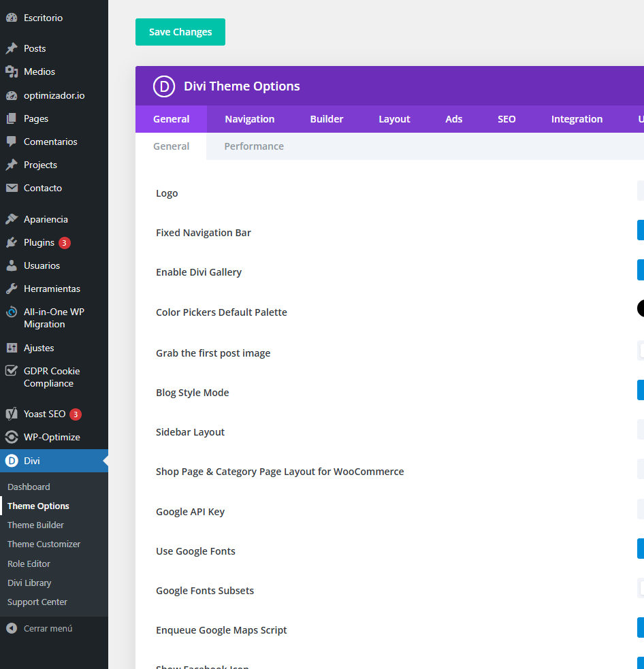Open Theme Builder submenu link

click(x=35, y=525)
